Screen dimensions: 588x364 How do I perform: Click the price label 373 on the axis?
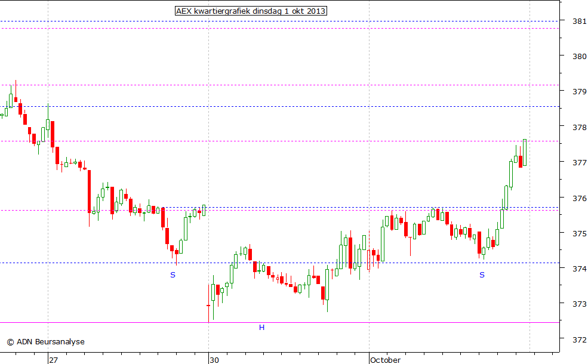pos(580,304)
